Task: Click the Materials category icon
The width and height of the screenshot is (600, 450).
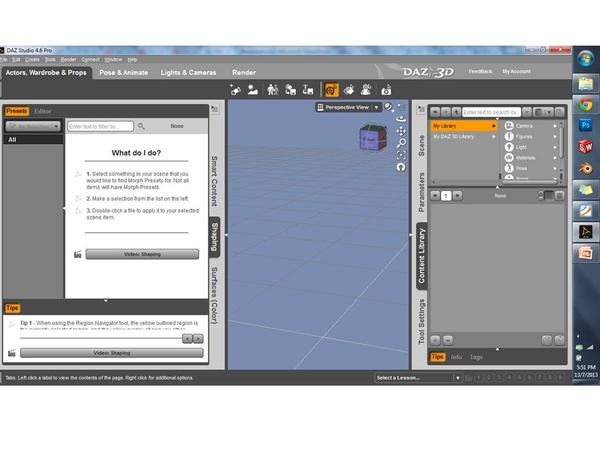Action: point(509,158)
